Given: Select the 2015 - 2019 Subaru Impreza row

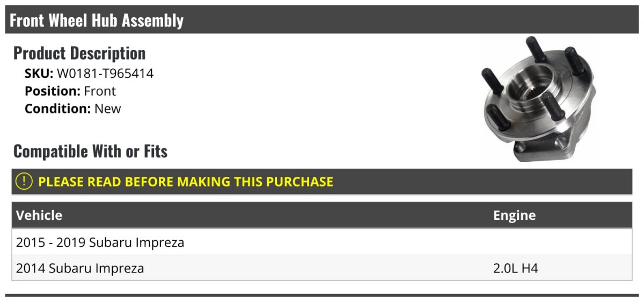Looking at the screenshot, I should point(322,242).
